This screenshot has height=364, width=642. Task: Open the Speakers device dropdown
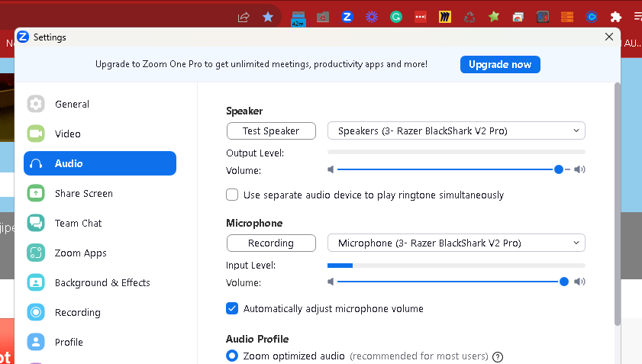[456, 131]
